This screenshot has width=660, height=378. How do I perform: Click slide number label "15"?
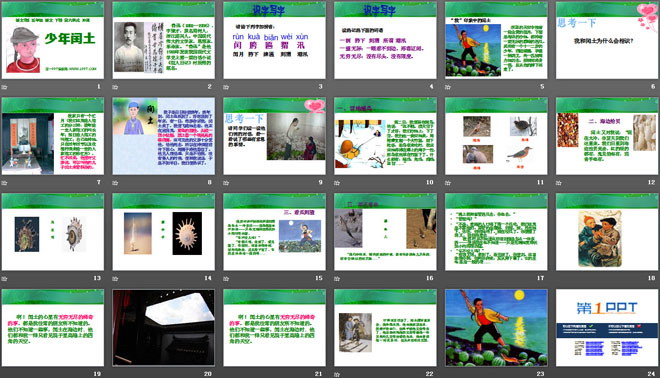[x=319, y=278]
